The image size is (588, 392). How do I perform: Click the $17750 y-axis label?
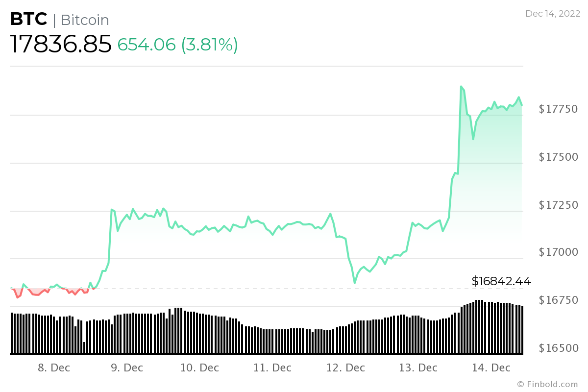tap(558, 109)
